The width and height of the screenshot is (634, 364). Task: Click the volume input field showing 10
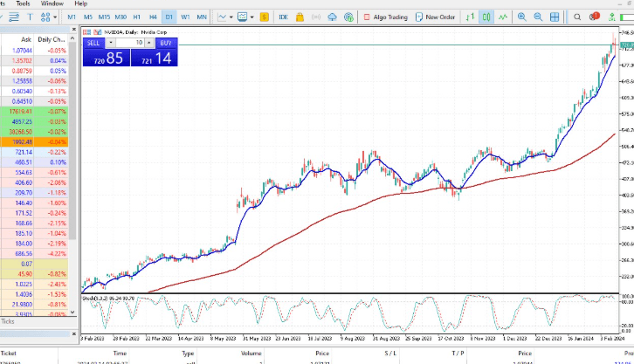[130, 43]
